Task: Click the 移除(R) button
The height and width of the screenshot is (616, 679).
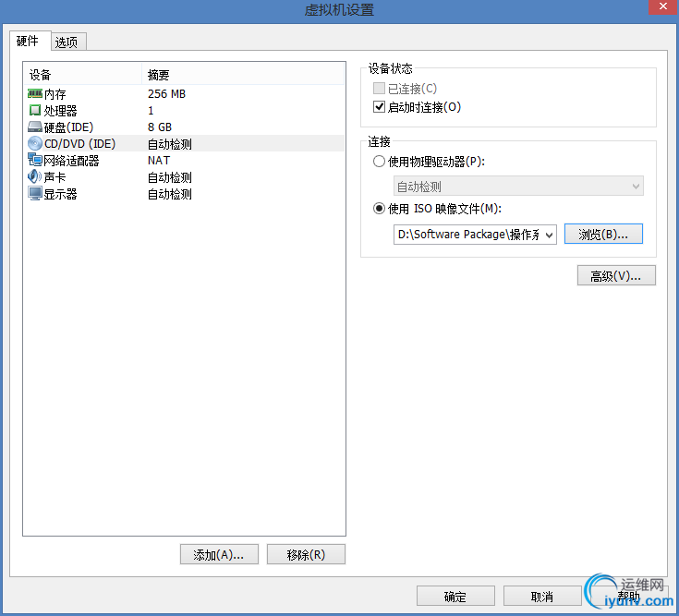Action: (x=306, y=554)
